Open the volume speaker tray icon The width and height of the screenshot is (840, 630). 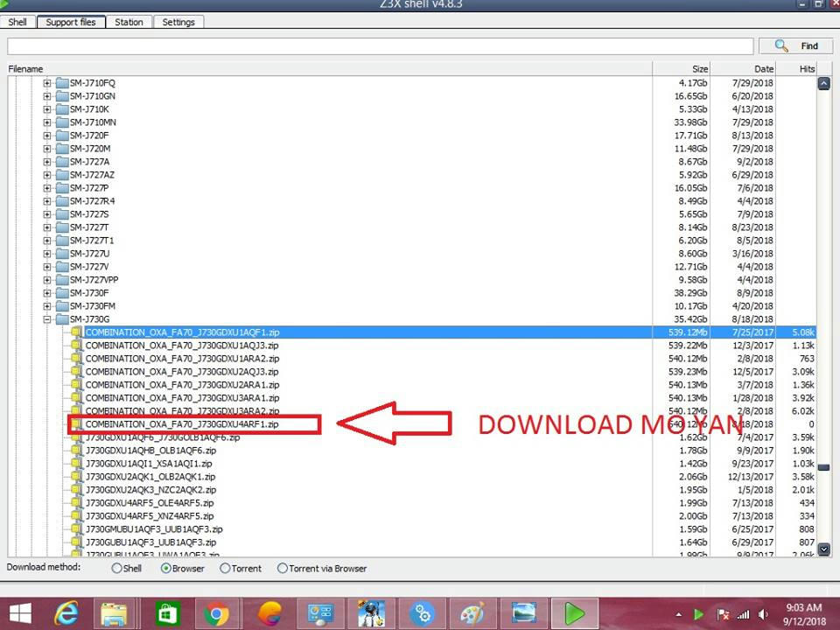point(763,614)
